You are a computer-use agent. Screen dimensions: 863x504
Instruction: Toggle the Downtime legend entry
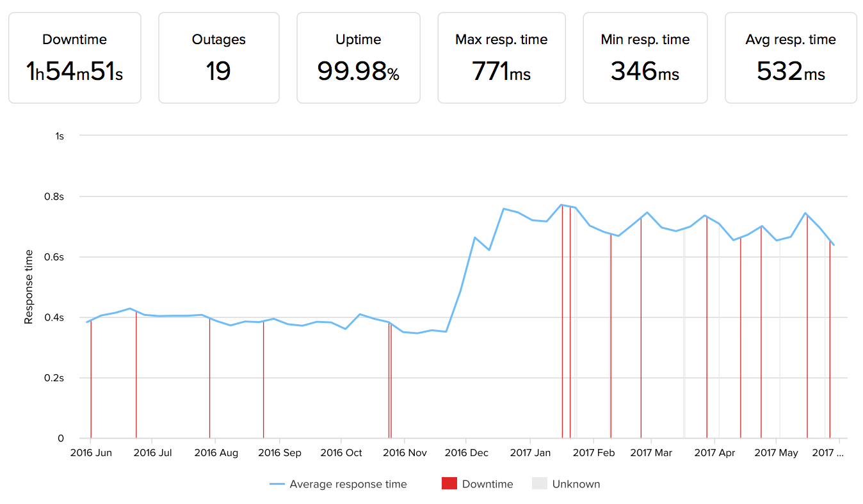[x=478, y=484]
